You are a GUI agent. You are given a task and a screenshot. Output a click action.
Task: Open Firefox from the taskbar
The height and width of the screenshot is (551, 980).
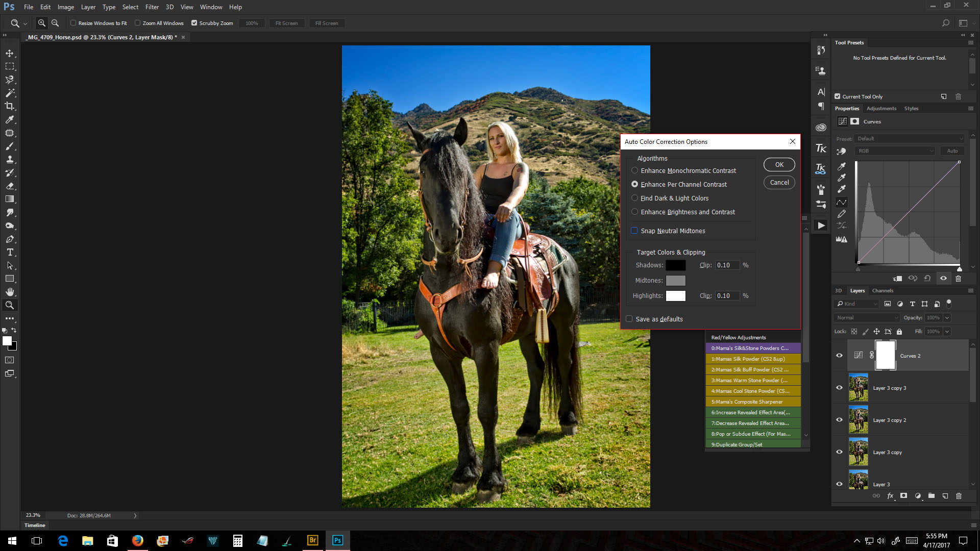(138, 540)
